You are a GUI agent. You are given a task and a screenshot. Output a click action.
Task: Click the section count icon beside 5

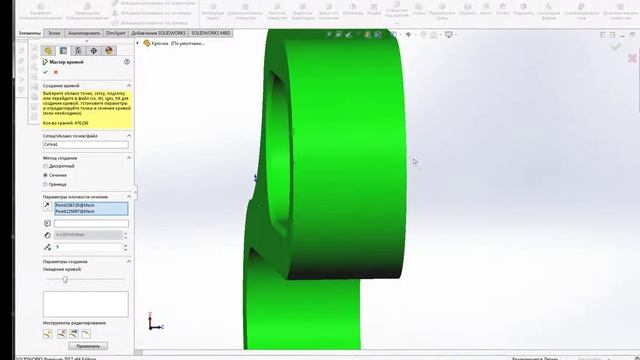click(x=47, y=247)
